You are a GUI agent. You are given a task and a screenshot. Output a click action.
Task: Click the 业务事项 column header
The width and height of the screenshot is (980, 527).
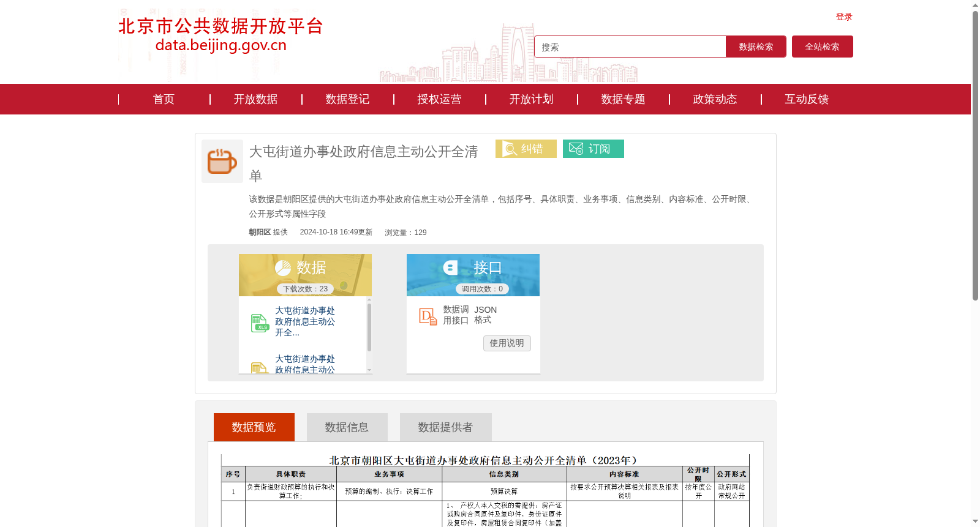click(389, 474)
